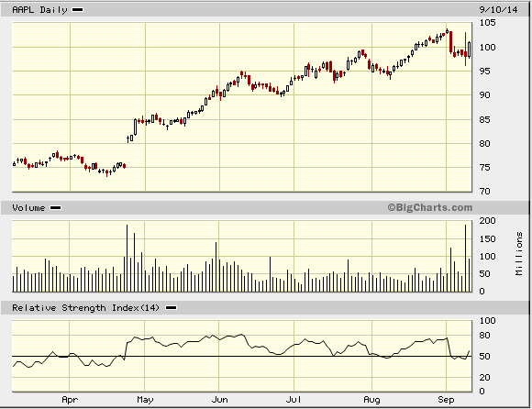
Task: Click the Jun month label on the axis
Action: [219, 400]
